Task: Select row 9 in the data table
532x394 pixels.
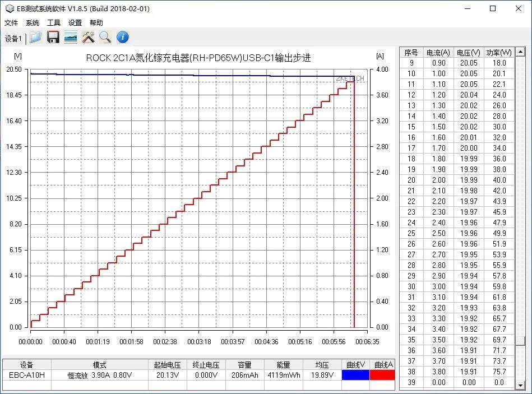Action: (x=457, y=63)
